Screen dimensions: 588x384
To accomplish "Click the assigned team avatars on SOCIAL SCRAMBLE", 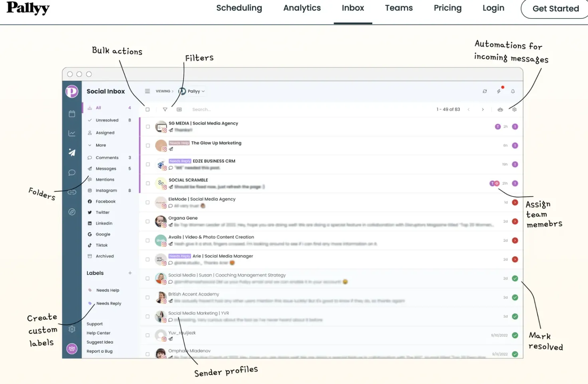I will [495, 183].
